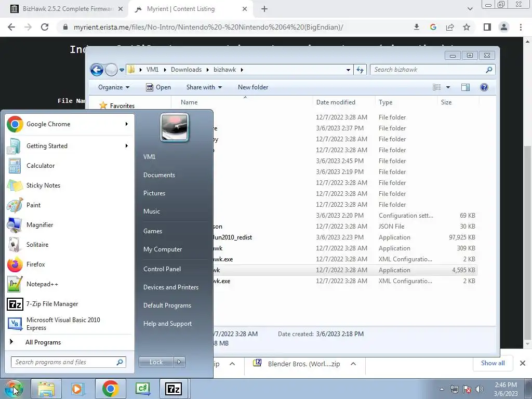Screen dimensions: 532x399
Task: Open Notepad++ from Start menu
Action: 68,284
